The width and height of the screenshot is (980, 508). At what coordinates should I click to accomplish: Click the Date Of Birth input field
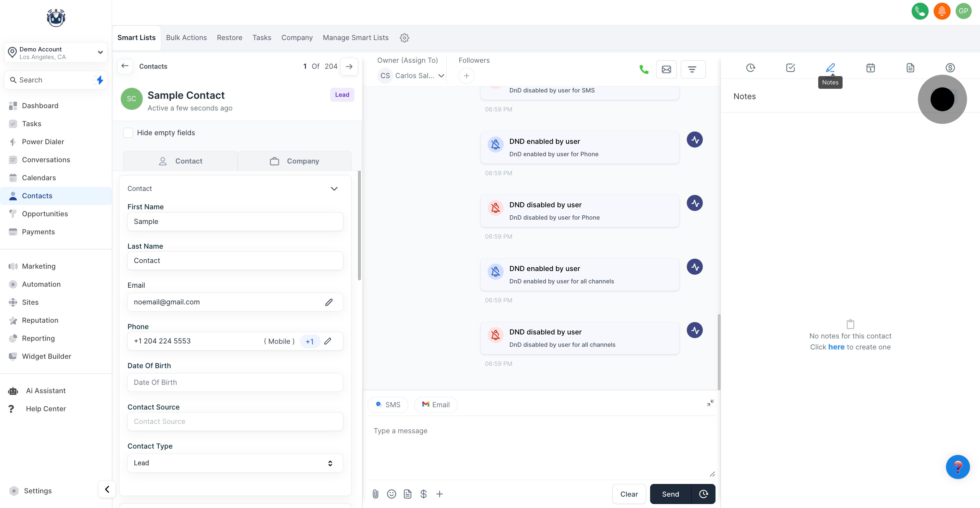click(235, 382)
